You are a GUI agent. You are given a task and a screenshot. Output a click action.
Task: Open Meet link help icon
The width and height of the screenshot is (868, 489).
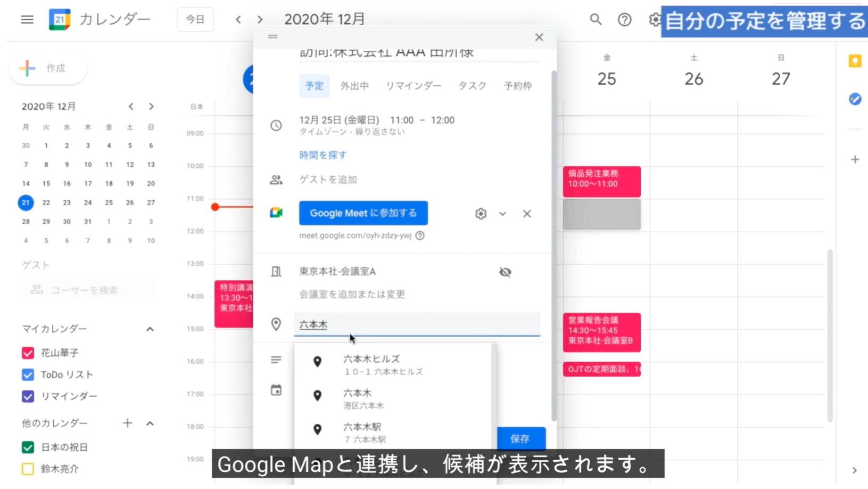(x=420, y=235)
